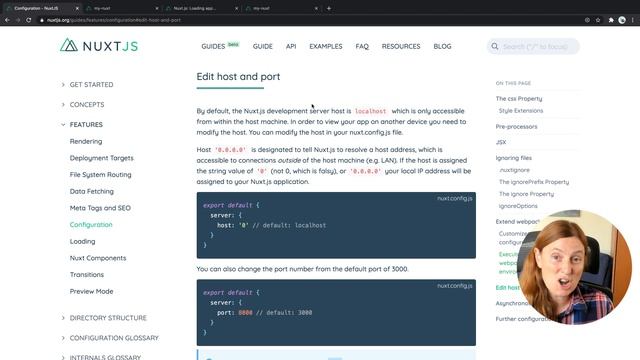Jump to .nuxtignore in page outline
The width and height of the screenshot is (640, 360).
pyautogui.click(x=514, y=170)
